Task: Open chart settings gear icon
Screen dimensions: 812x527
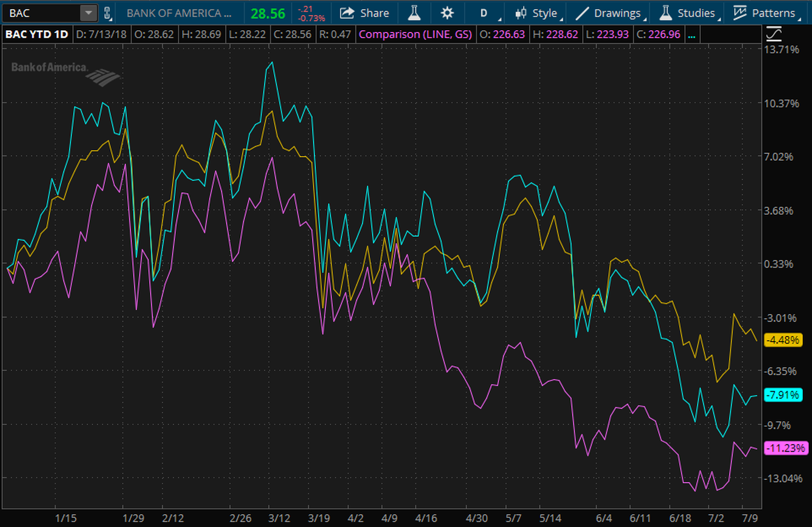Action: [x=447, y=13]
